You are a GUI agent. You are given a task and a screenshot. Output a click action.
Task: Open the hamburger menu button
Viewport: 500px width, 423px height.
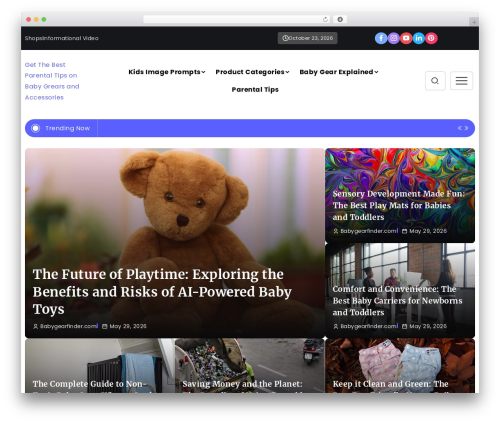(461, 81)
